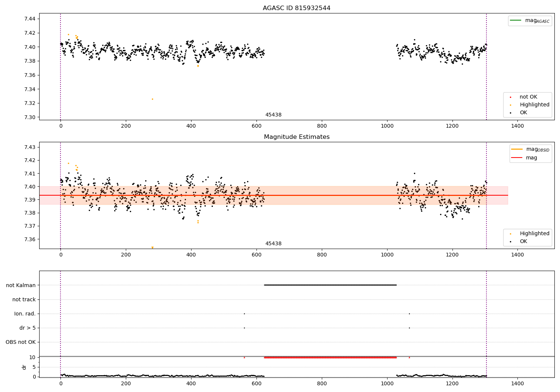Click the 'AGASC ID 815932544' plot title
Screen dimensions: 560x392
coord(296,8)
